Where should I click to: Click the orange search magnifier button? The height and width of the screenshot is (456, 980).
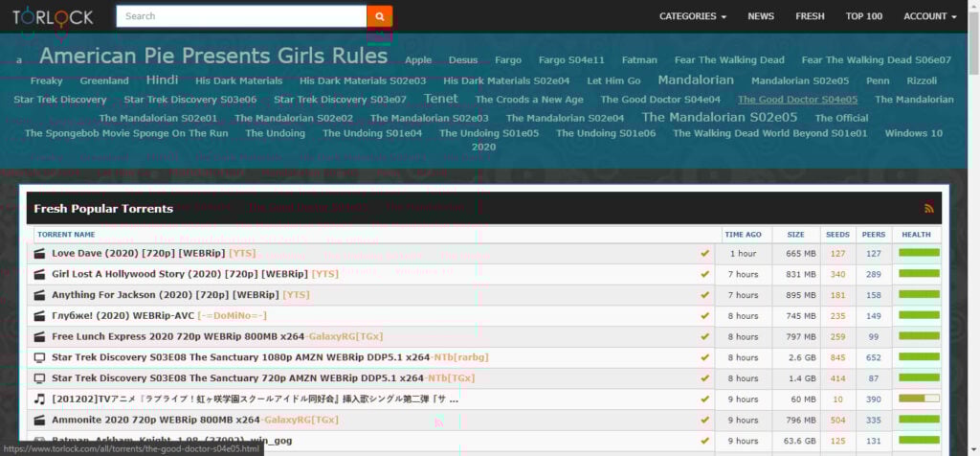coord(379,16)
